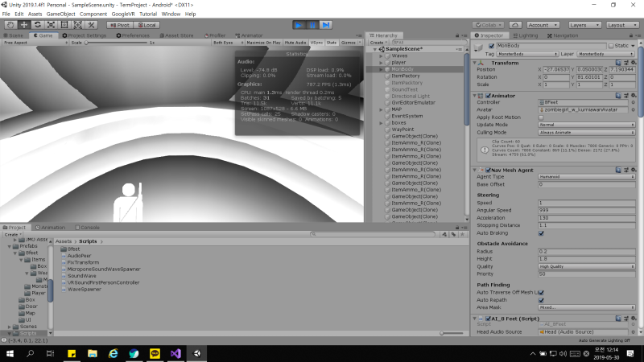Open the Layer dropdown in Inspector

tap(605, 54)
